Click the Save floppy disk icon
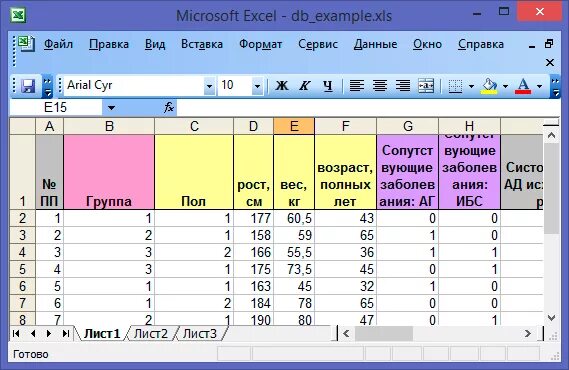Image resolution: width=569 pixels, height=370 pixels. pos(28,86)
